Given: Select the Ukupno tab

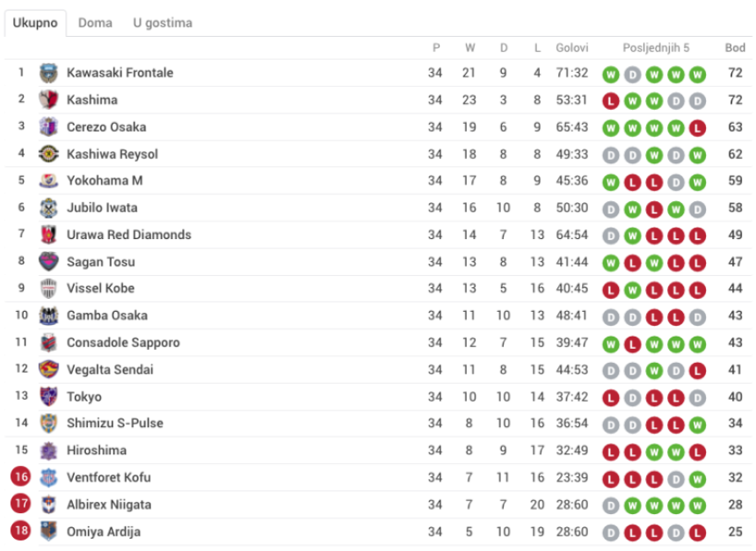Looking at the screenshot, I should [35, 23].
